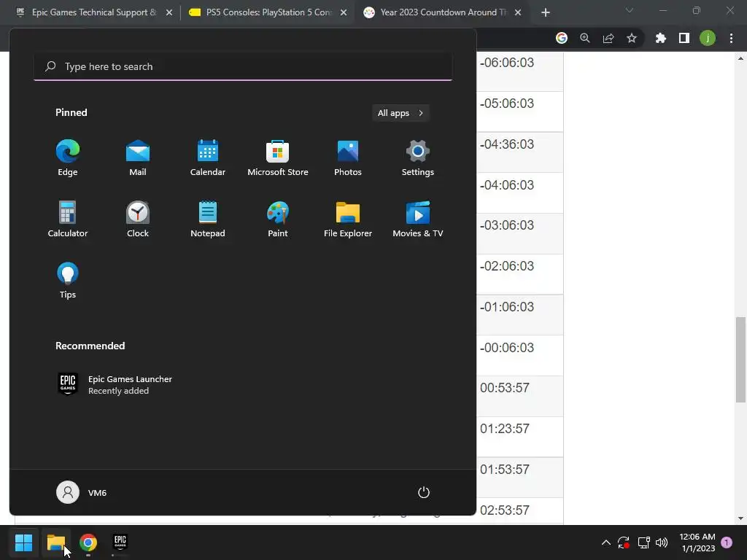
Task: Close the Epic Games Technical Support tab
Action: coord(169,13)
